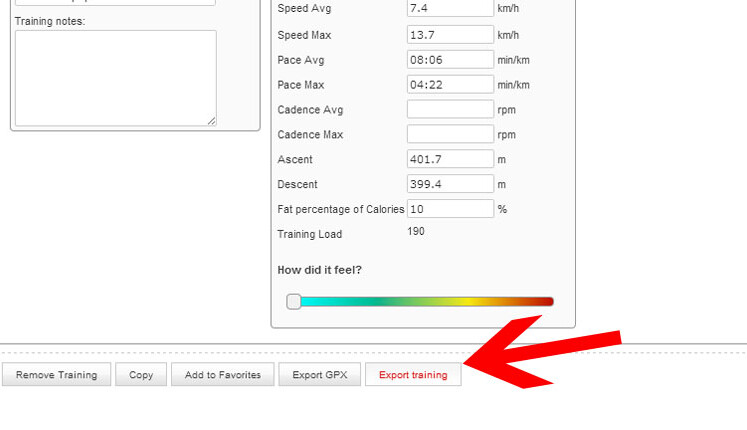Viewport: 747px width, 430px height.
Task: Focus the Descent field showing 399.4
Action: pyautogui.click(x=450, y=184)
